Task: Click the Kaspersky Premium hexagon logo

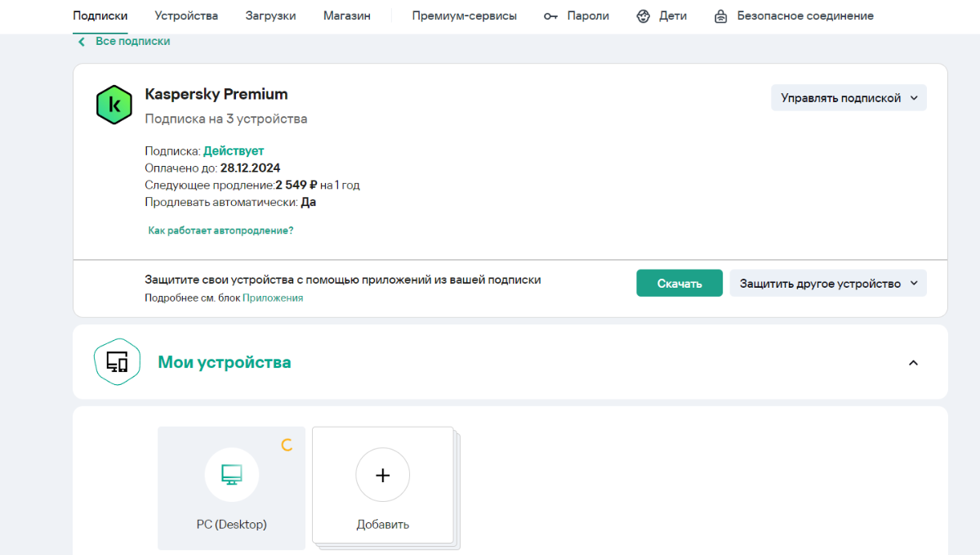Action: 114,105
